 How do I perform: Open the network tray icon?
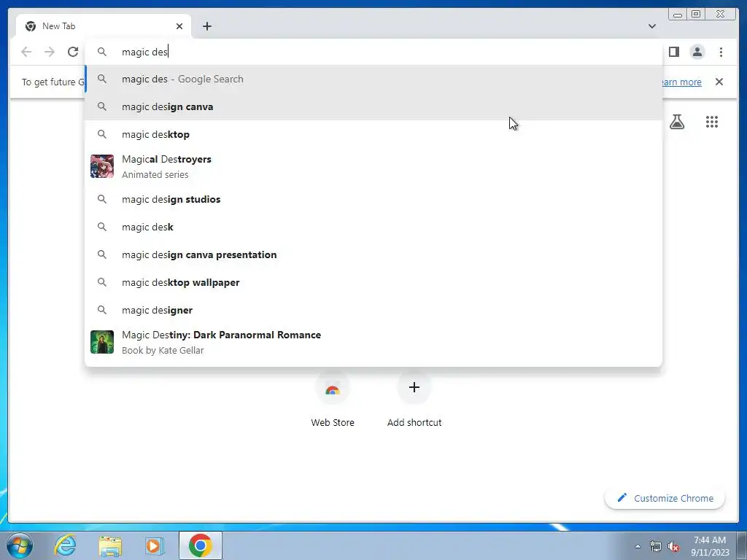pos(656,546)
